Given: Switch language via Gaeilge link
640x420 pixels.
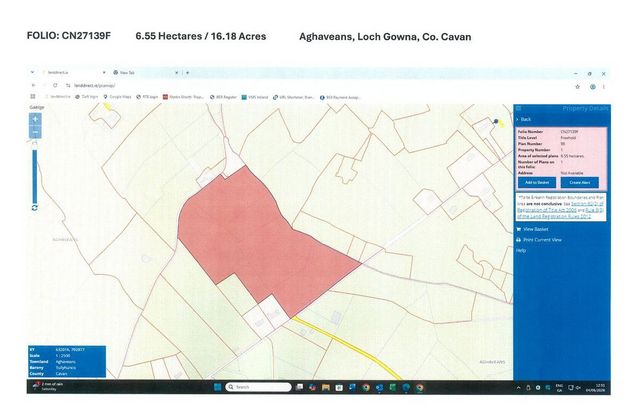Looking at the screenshot, I should point(37,107).
